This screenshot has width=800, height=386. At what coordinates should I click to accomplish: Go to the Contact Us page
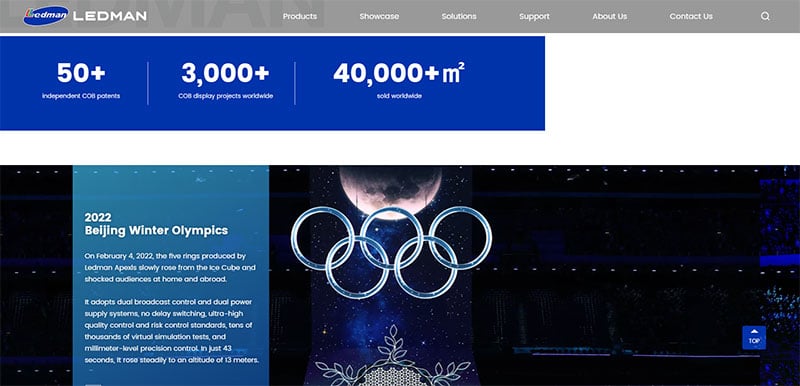pyautogui.click(x=691, y=16)
